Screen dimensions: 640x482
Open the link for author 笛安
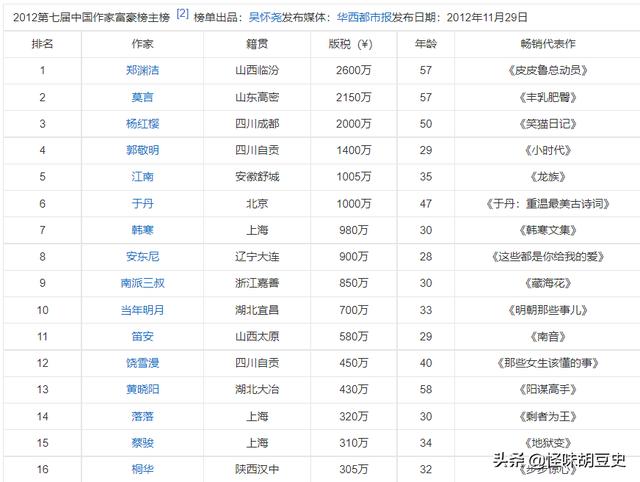tap(142, 337)
